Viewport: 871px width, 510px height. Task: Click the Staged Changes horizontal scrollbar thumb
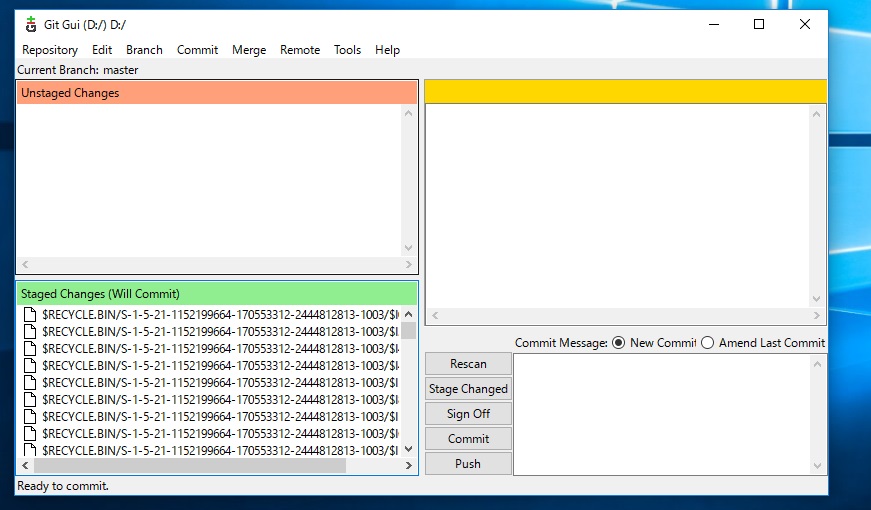click(x=190, y=466)
